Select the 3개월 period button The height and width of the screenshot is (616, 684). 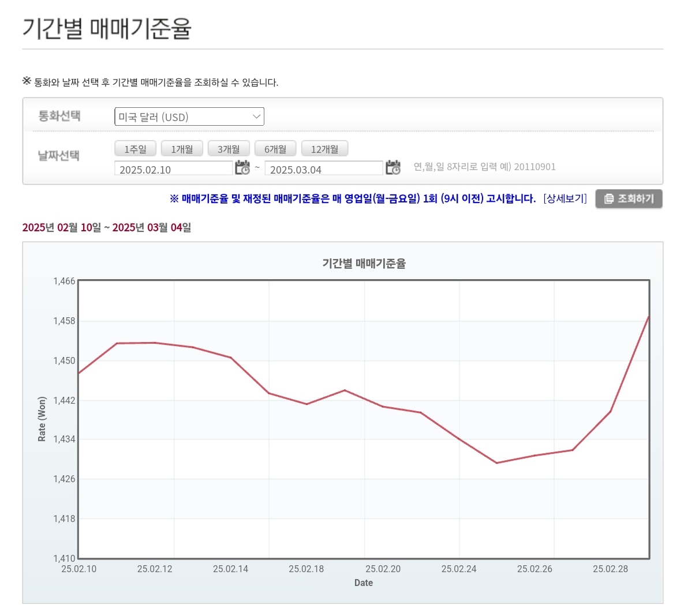point(229,149)
